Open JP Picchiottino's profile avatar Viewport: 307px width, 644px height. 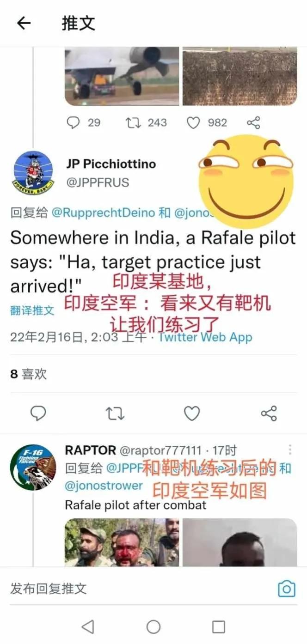coord(33,173)
